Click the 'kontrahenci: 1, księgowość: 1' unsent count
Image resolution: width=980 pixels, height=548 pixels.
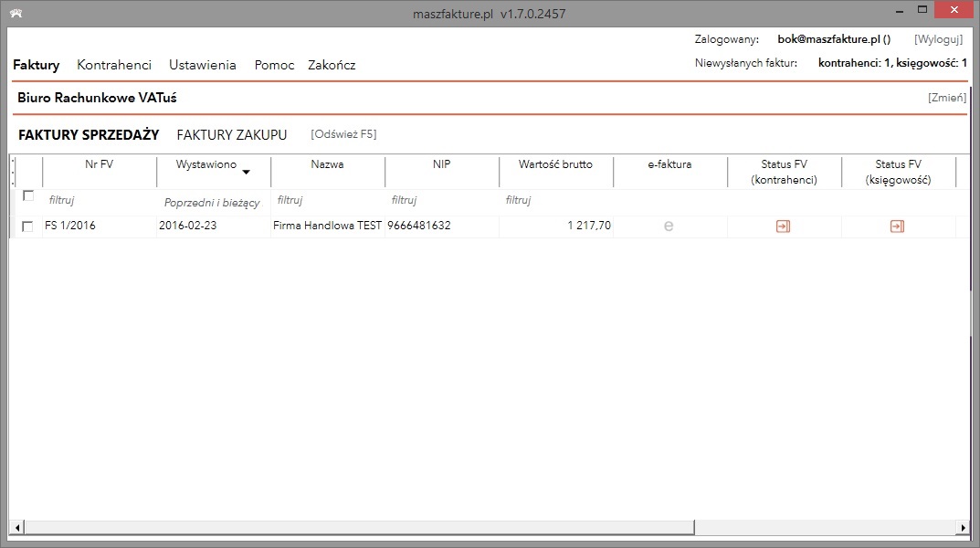tap(892, 63)
